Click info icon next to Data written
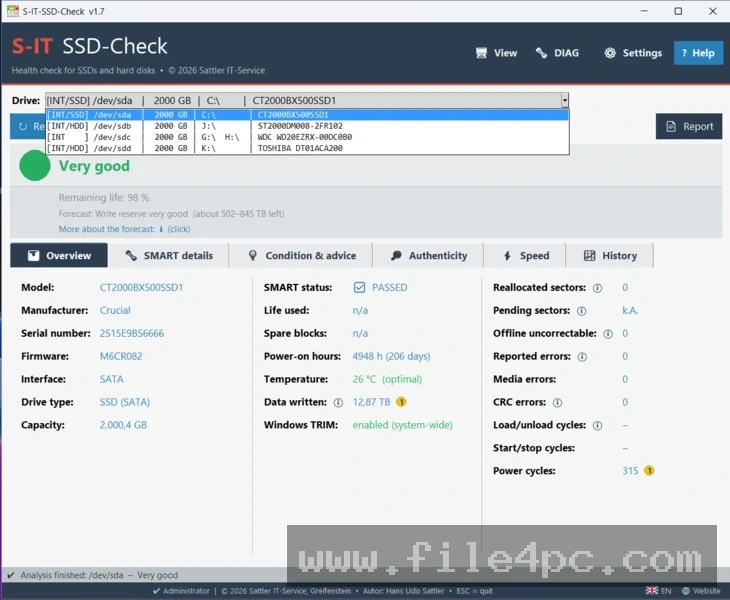Viewport: 730px width, 600px height. (x=338, y=403)
